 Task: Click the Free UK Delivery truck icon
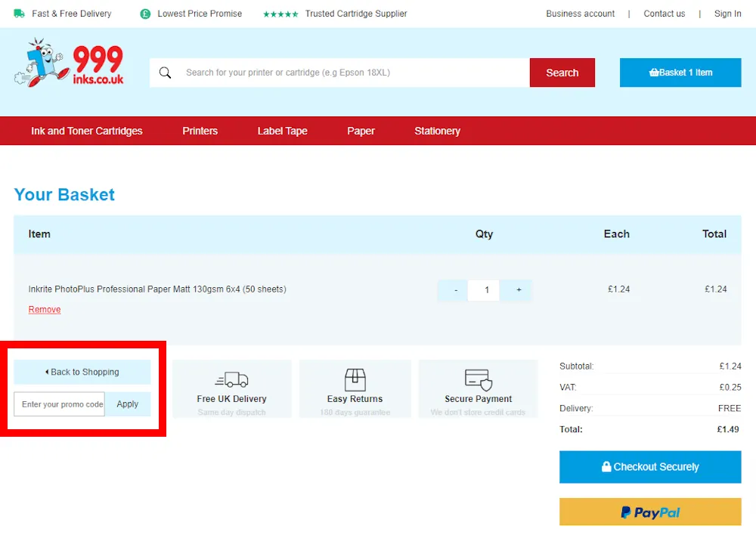231,378
